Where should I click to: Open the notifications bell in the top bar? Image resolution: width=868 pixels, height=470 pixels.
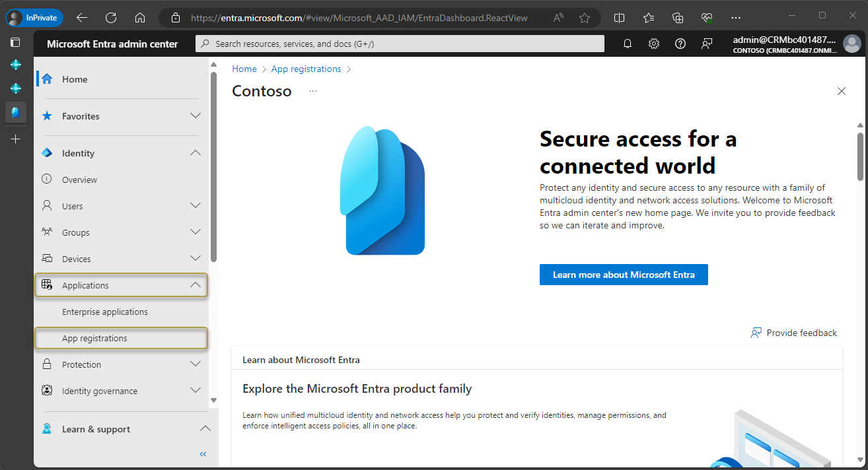click(627, 43)
